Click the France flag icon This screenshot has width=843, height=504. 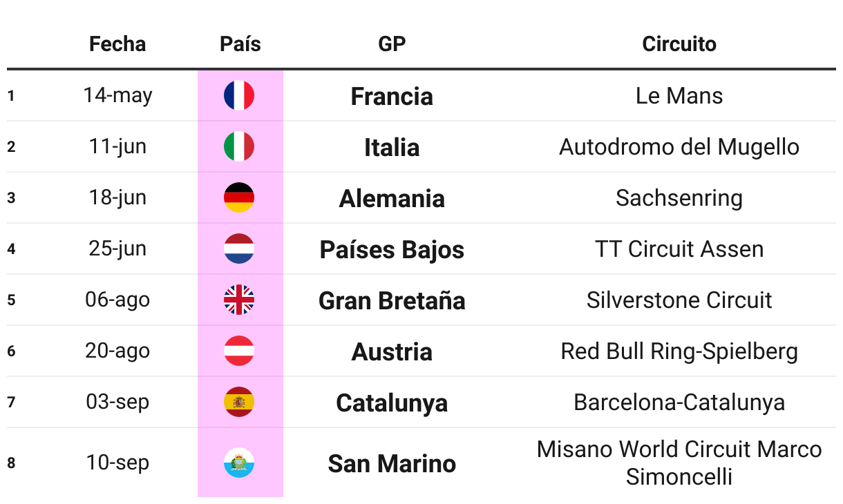click(x=239, y=96)
